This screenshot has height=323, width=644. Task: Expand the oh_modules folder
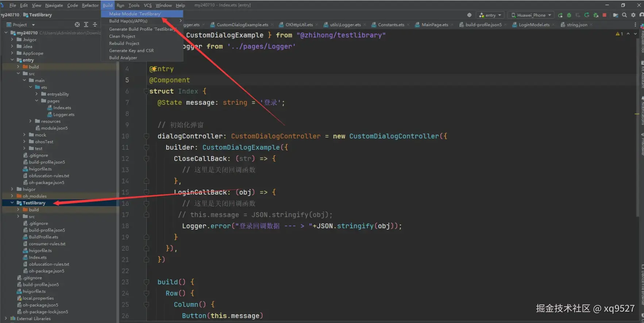click(x=12, y=196)
